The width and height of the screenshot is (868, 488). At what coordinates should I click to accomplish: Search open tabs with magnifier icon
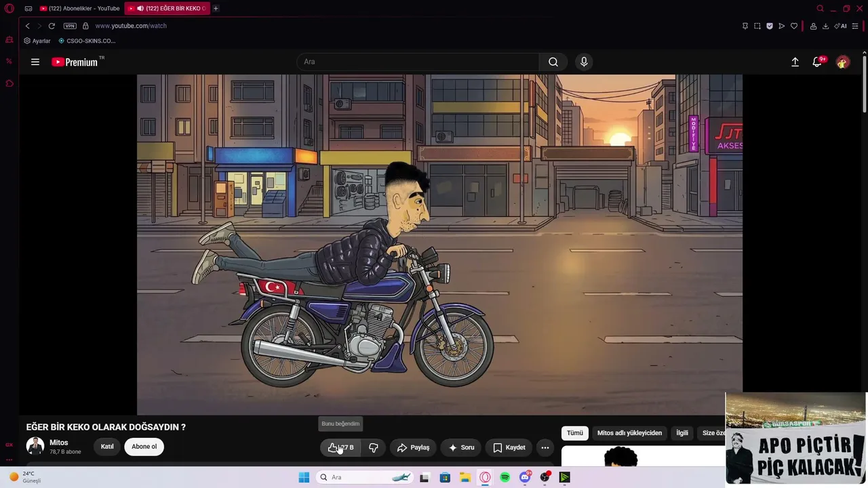(820, 9)
